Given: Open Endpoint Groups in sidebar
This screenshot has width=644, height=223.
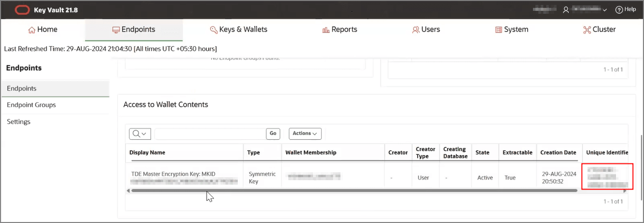Looking at the screenshot, I should tap(55, 105).
